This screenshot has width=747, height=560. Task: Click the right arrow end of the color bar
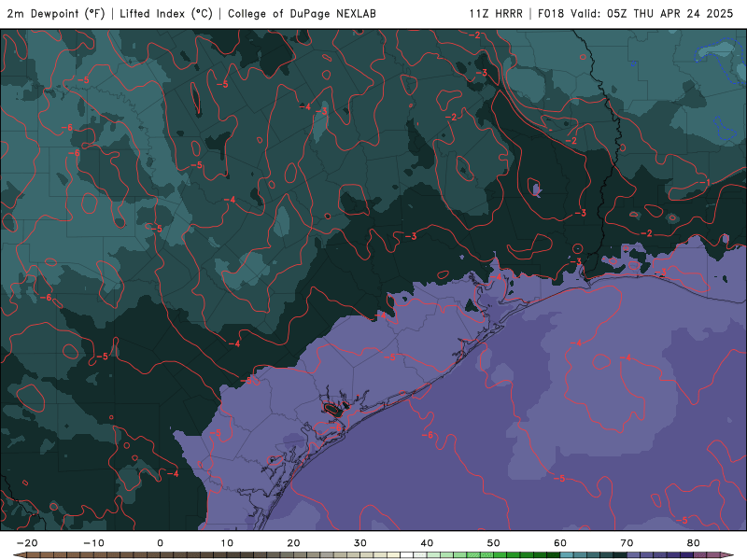coord(728,555)
